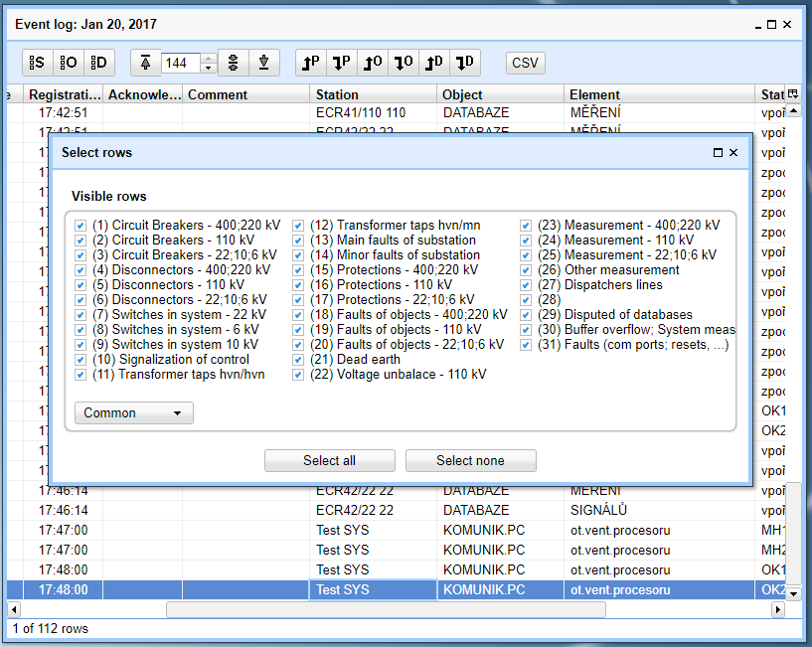
Task: Decrement the 144 row number spinner
Action: point(208,68)
